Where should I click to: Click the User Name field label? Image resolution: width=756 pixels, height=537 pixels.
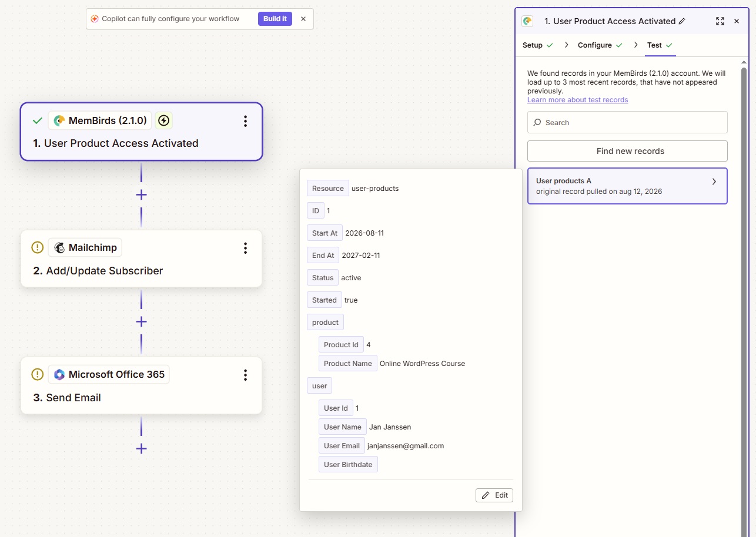click(343, 427)
